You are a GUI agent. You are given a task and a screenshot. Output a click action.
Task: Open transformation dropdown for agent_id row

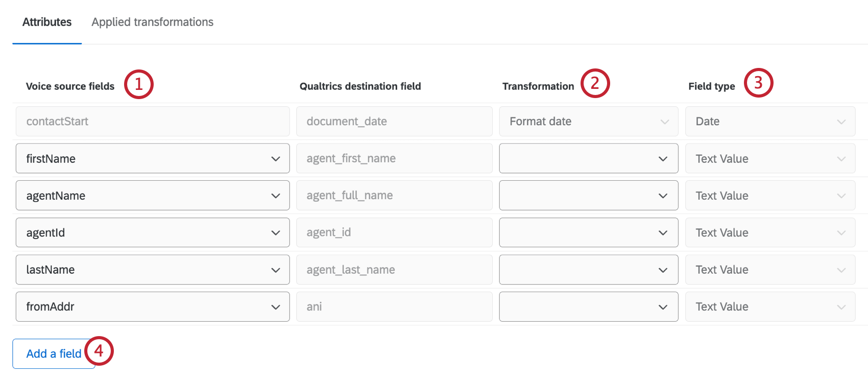click(588, 232)
